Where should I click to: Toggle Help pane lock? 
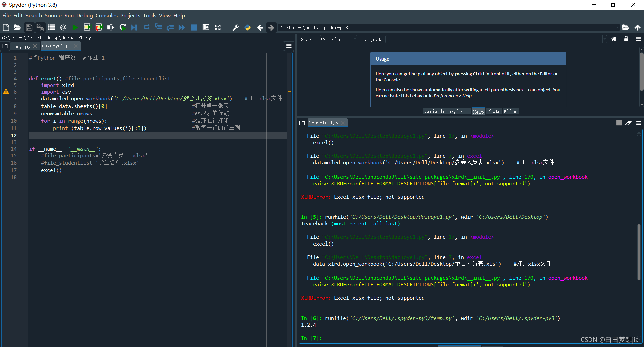(x=626, y=39)
